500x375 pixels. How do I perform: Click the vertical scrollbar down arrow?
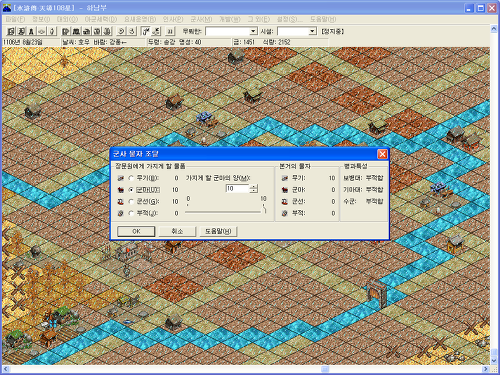(x=494, y=361)
